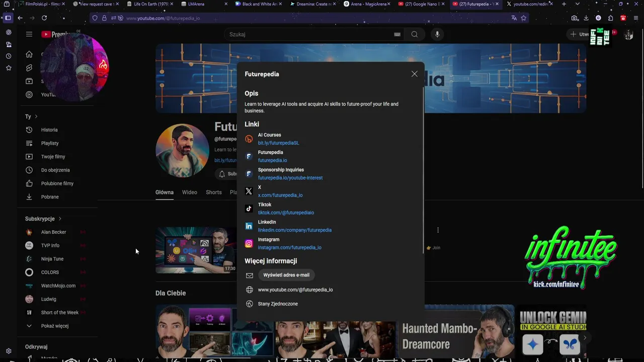This screenshot has width=644, height=362.
Task: Open the Alan Becker subscription
Action: click(x=58, y=232)
